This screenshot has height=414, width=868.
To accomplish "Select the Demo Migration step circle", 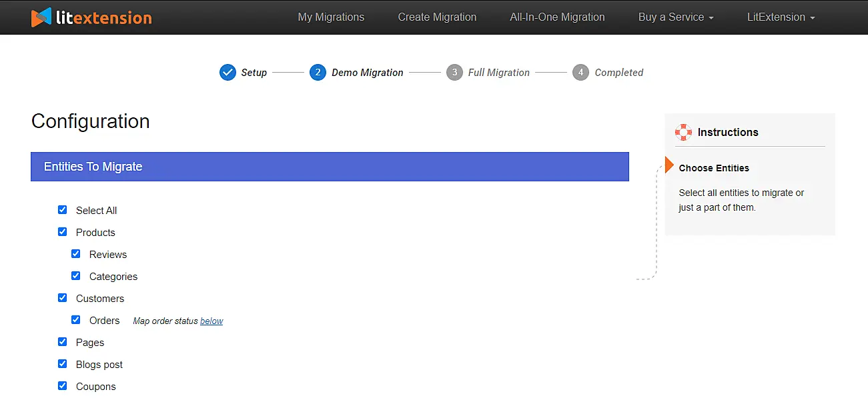I will pyautogui.click(x=318, y=72).
